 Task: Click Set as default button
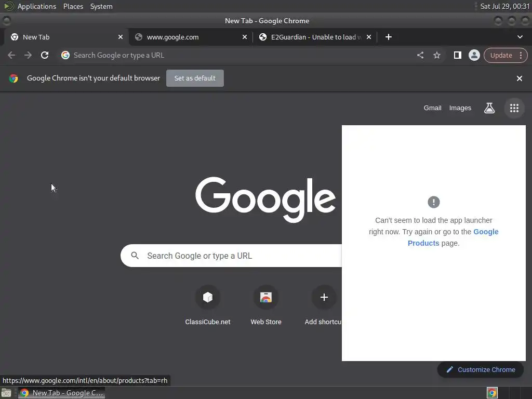pos(195,78)
